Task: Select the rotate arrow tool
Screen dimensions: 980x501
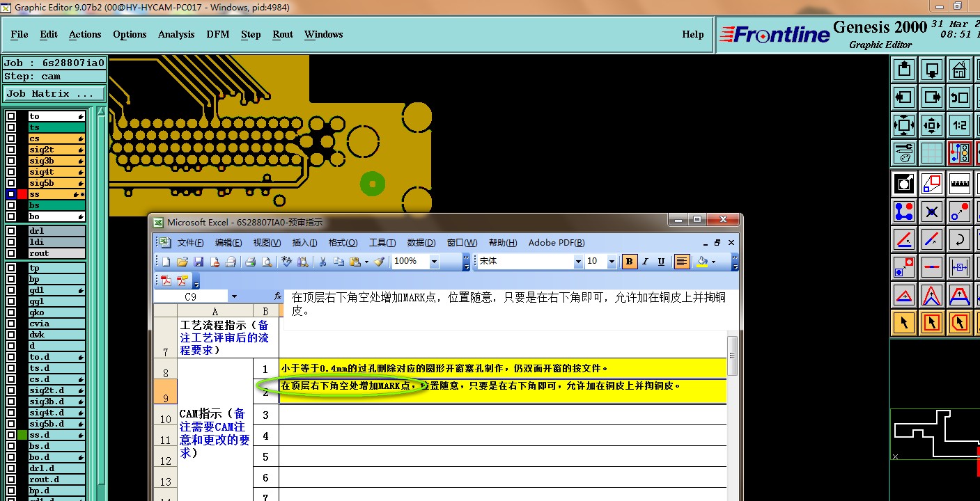Action: pyautogui.click(x=960, y=239)
